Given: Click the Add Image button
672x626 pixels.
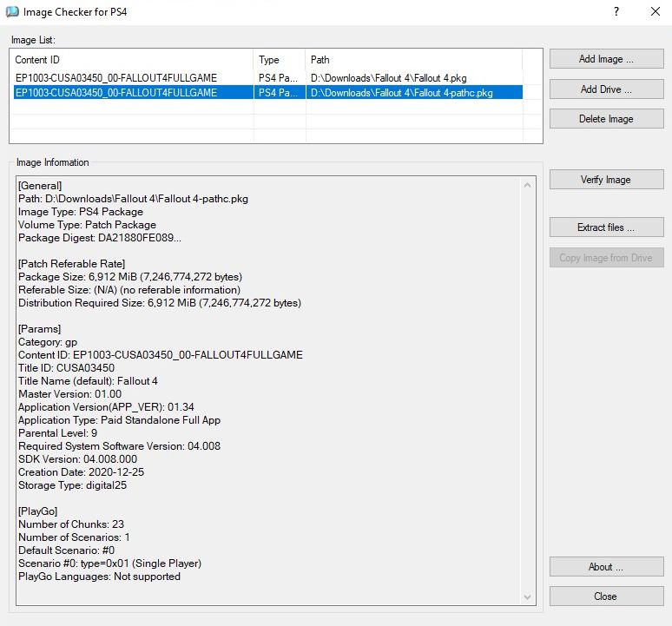Looking at the screenshot, I should pyautogui.click(x=606, y=59).
